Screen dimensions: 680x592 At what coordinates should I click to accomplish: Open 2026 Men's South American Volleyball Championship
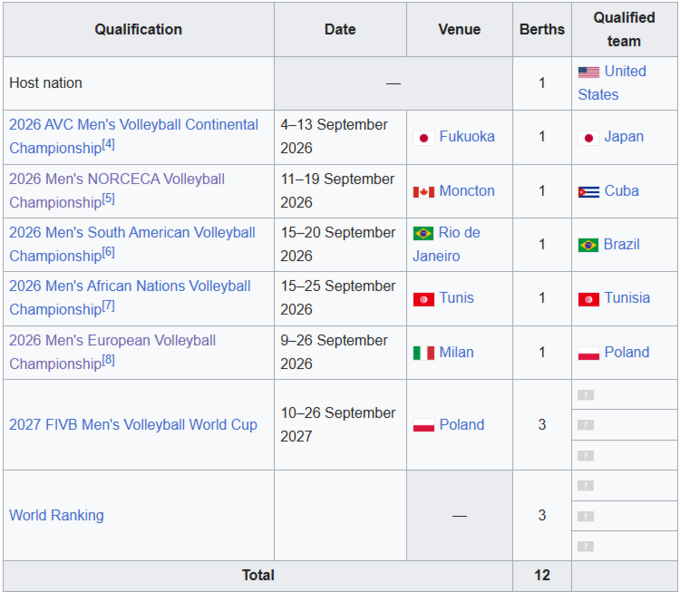pyautogui.click(x=132, y=244)
